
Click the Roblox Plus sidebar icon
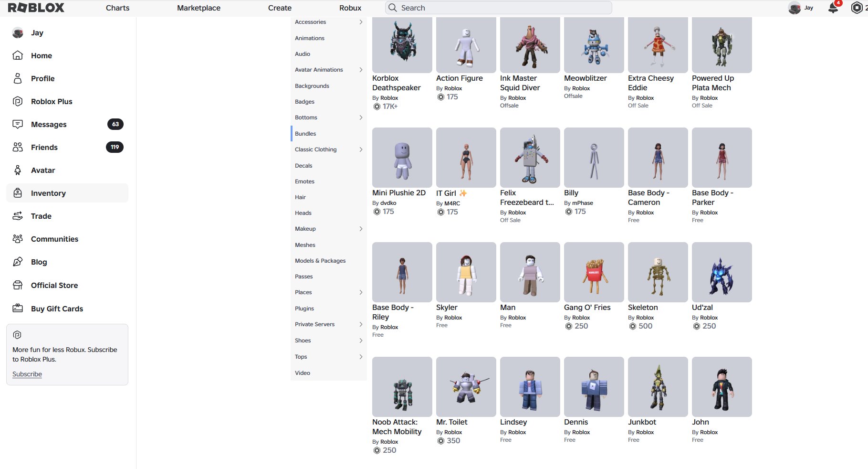point(18,101)
